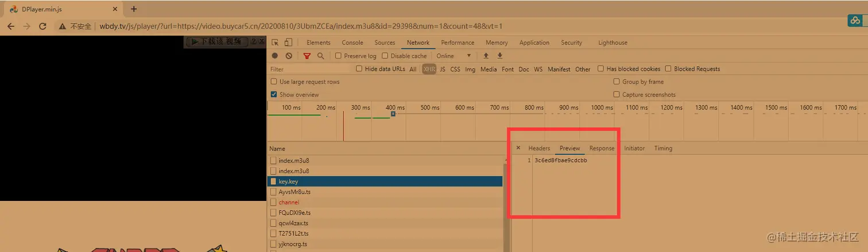Viewport: 868px width, 252px height.
Task: Select the inspect element picker icon
Action: point(275,42)
